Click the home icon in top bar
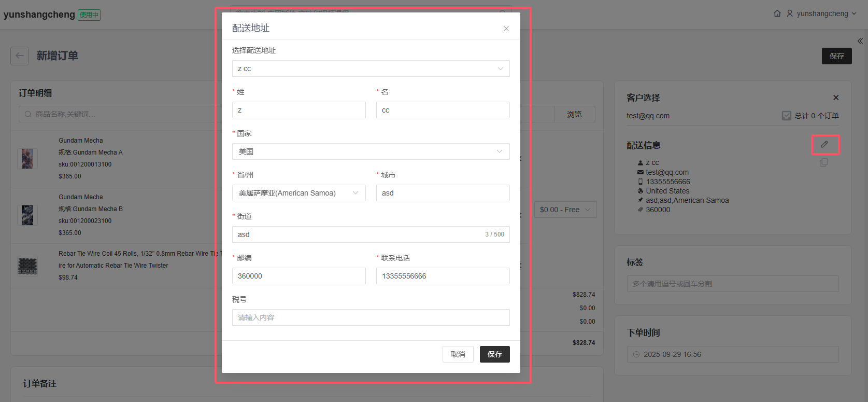Image resolution: width=868 pixels, height=402 pixels. (777, 13)
